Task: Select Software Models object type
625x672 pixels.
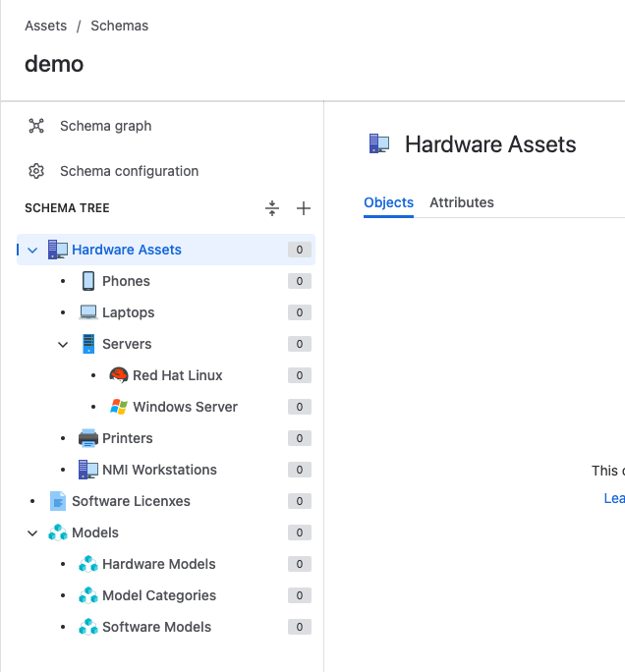Action: click(156, 627)
